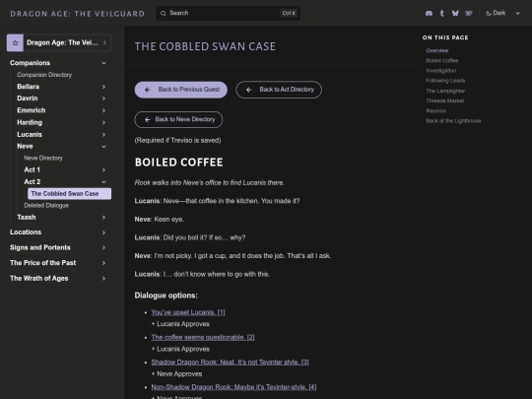
Task: Open the Discord icon link
Action: 429,13
